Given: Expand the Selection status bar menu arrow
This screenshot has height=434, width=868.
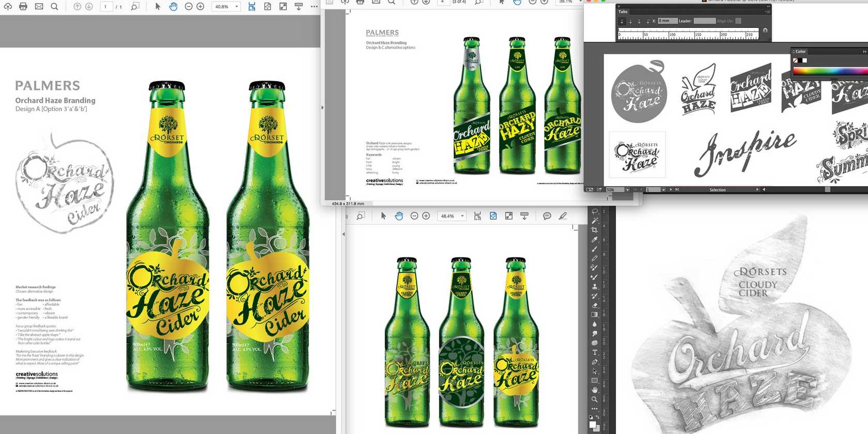Looking at the screenshot, I should click(757, 190).
